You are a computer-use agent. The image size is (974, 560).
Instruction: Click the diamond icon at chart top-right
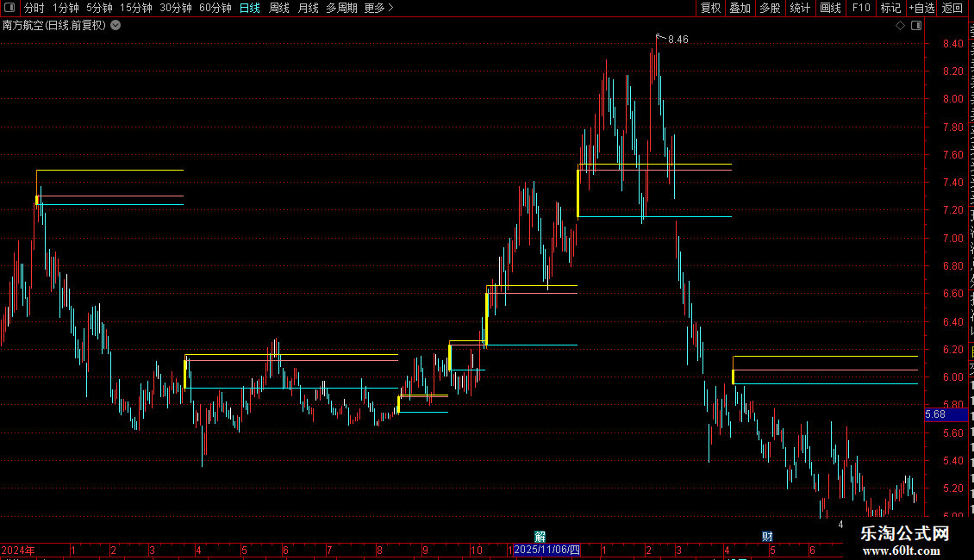tap(900, 26)
